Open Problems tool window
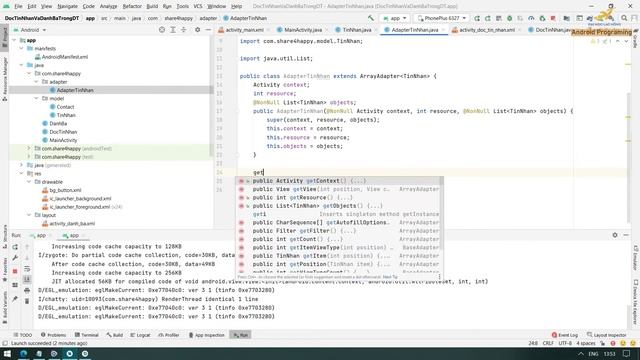Viewport: 640px width, 360px height. pos(53,335)
